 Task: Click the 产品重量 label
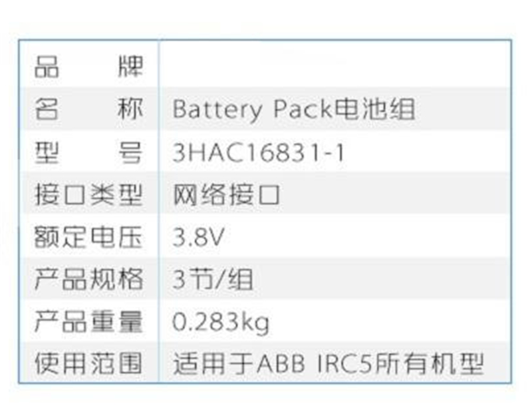tap(88, 322)
